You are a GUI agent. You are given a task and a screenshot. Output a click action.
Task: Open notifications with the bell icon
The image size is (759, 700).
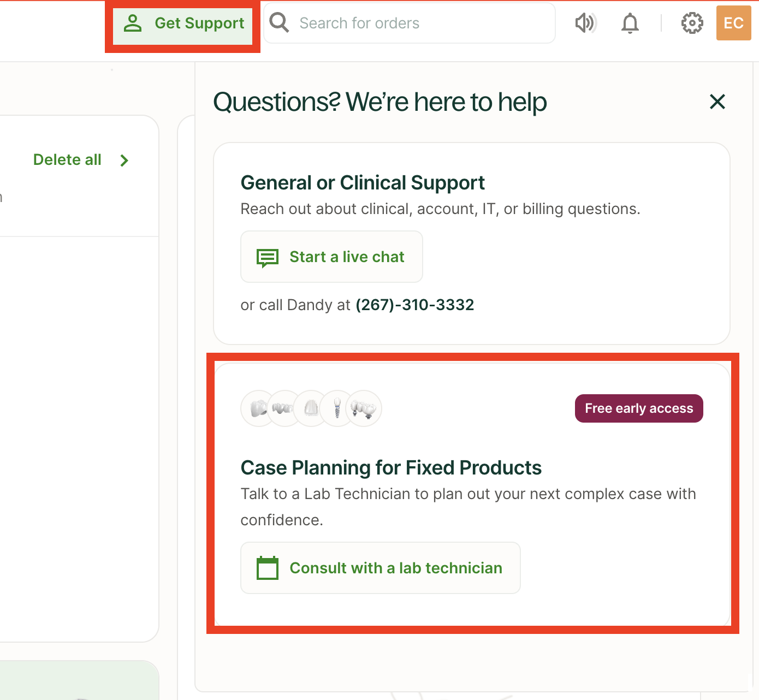(x=630, y=23)
